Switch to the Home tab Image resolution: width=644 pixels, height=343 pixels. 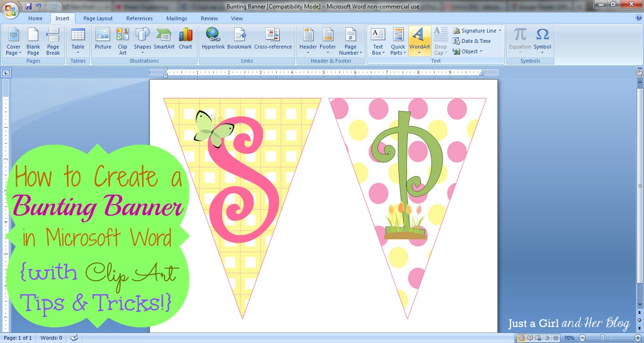[x=35, y=18]
